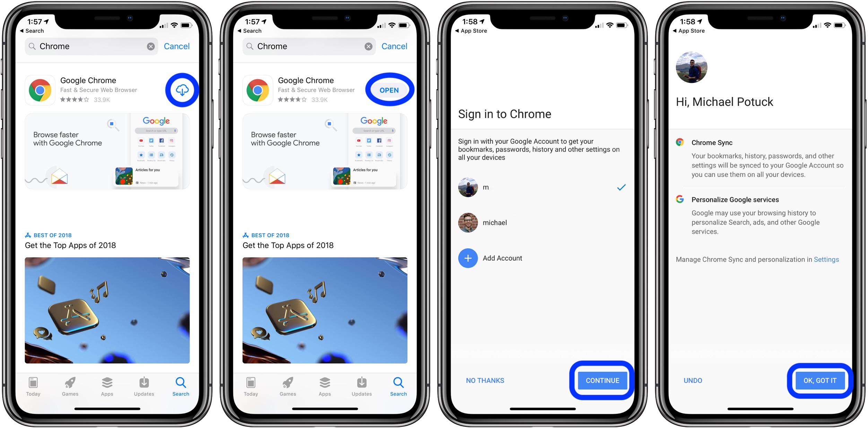Tap the Chrome download icon
The width and height of the screenshot is (868, 428).
point(183,90)
